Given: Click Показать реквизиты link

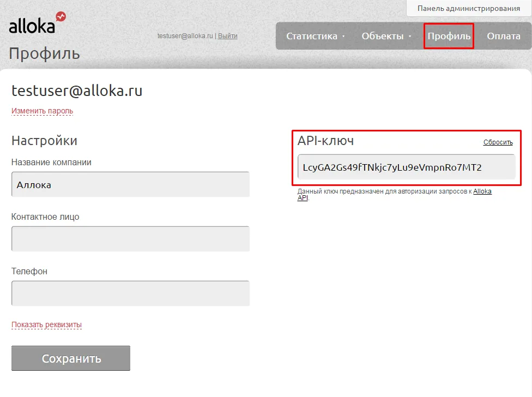Looking at the screenshot, I should (46, 324).
